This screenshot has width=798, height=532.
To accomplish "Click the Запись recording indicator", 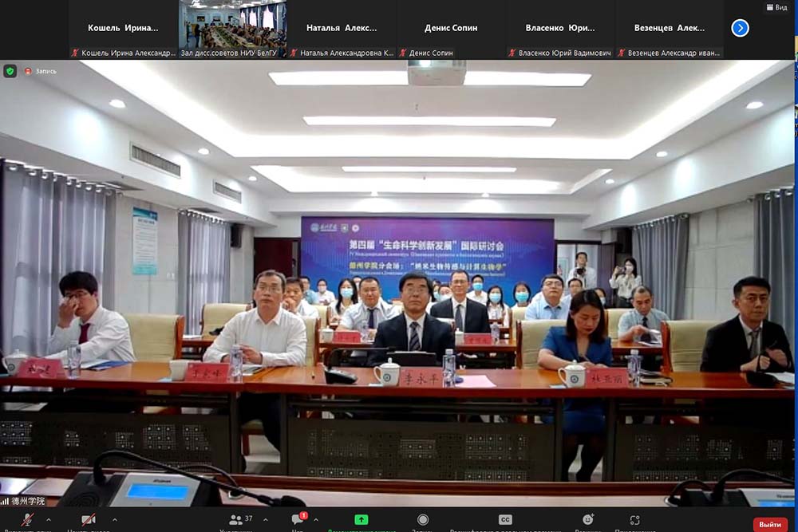I will coord(40,71).
